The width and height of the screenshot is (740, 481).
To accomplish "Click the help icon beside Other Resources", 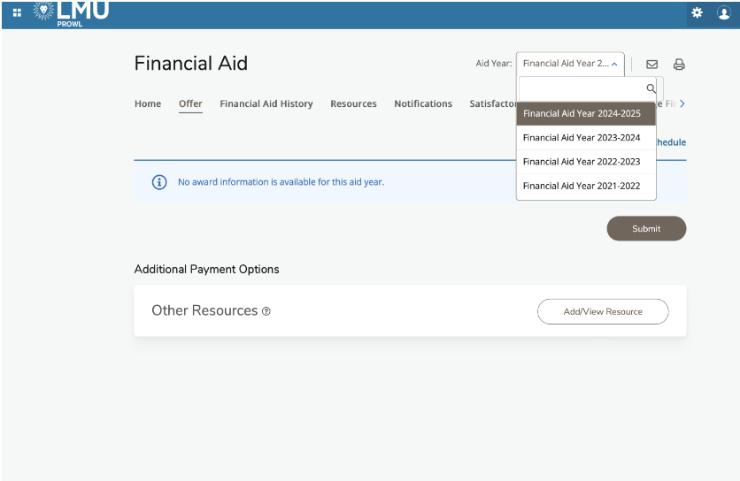I will 266,311.
